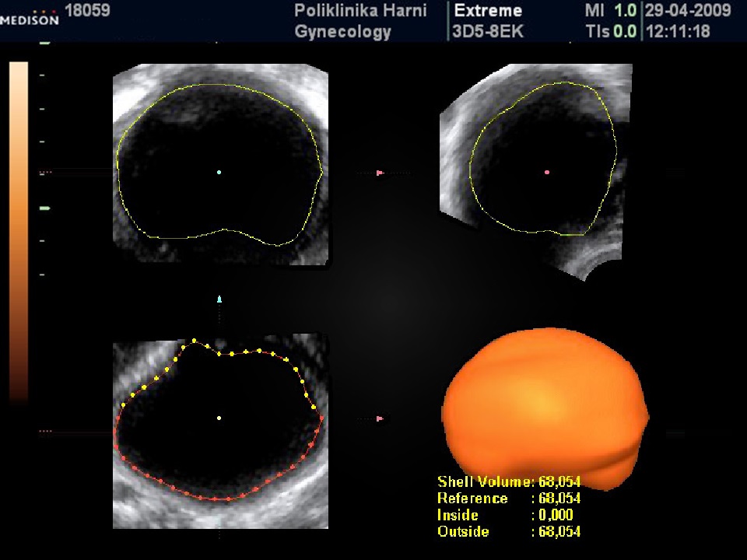Click the Gynecology application label
This screenshot has height=560, width=747.
click(343, 32)
